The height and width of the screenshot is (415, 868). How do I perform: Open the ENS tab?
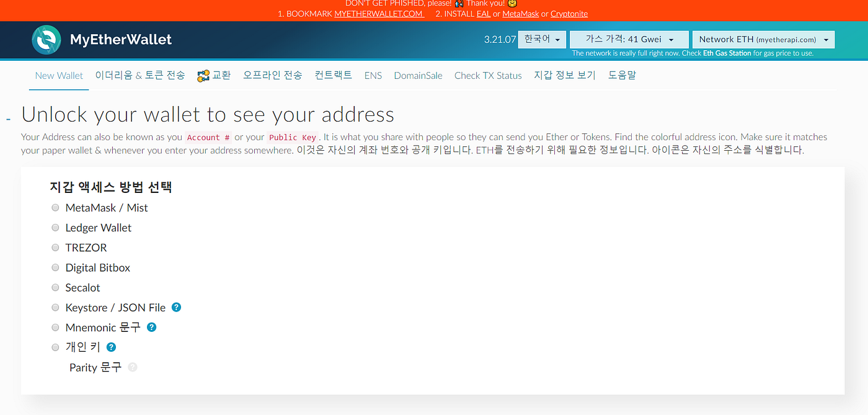pyautogui.click(x=373, y=76)
